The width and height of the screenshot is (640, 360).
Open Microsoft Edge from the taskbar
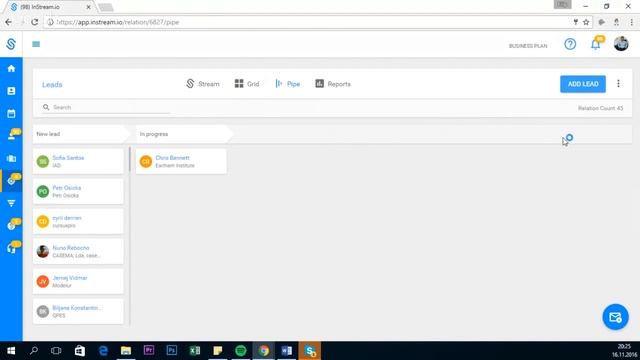(103, 351)
